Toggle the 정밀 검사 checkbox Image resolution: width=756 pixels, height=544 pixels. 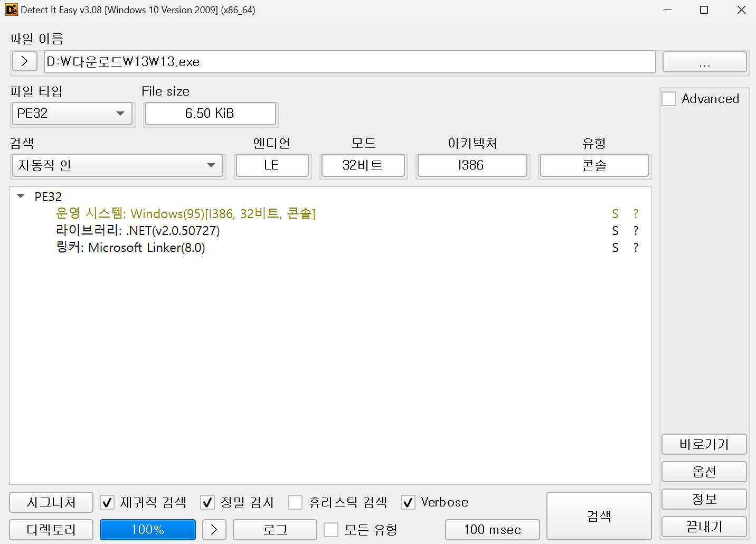(207, 502)
